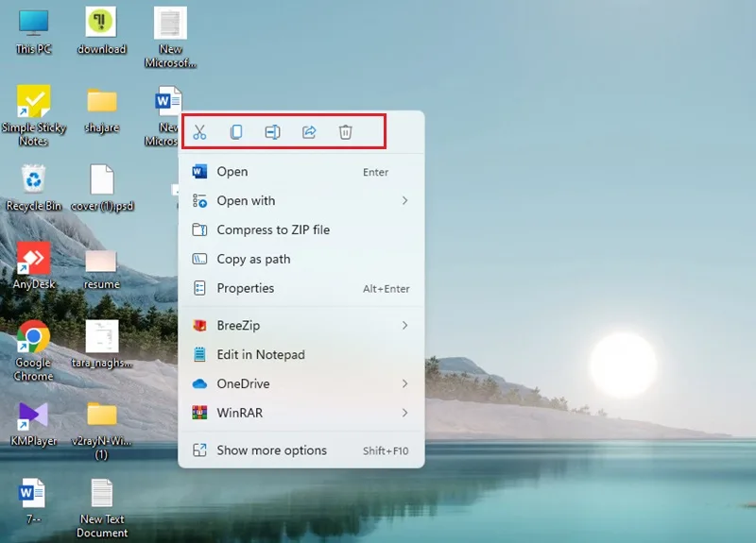Choose Copy as path
Viewport: 756px width, 543px height.
pyautogui.click(x=301, y=259)
